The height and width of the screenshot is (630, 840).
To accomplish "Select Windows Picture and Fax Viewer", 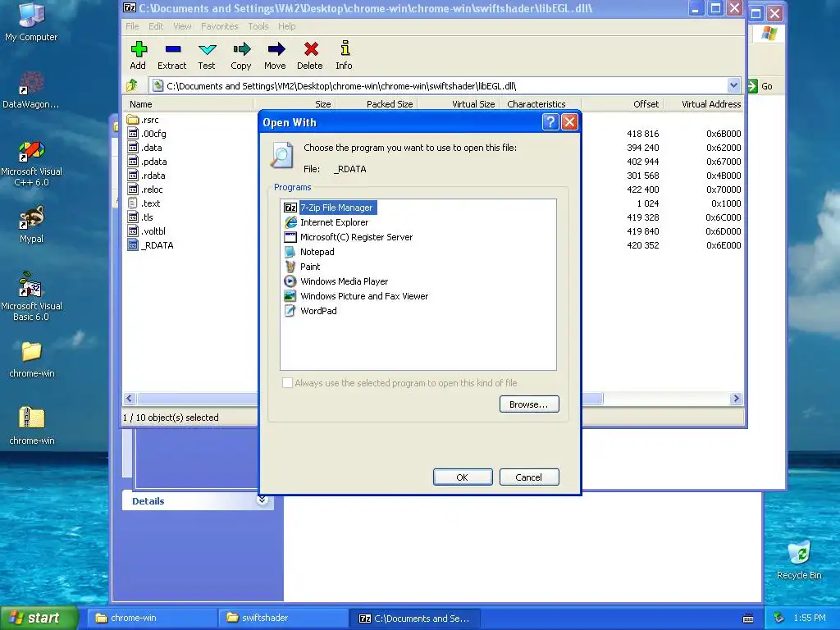I will tap(357, 295).
